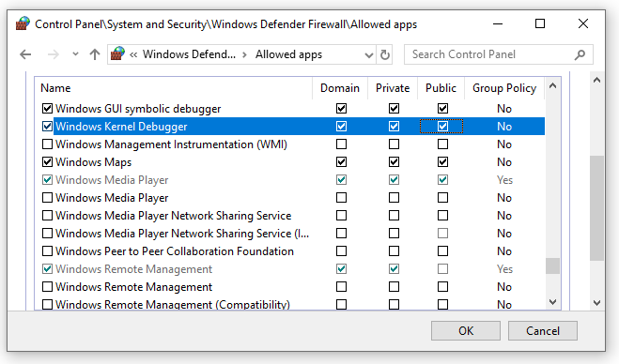Click the Windows Defend... breadcrumb
This screenshot has height=364, width=619.
pos(189,54)
